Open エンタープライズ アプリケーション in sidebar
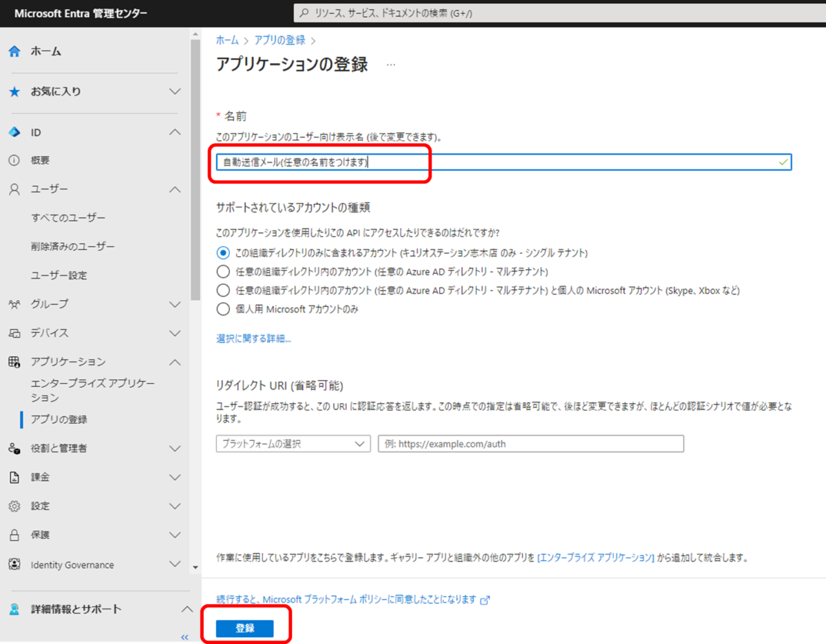Screen dimensions: 826x644 tap(93, 391)
